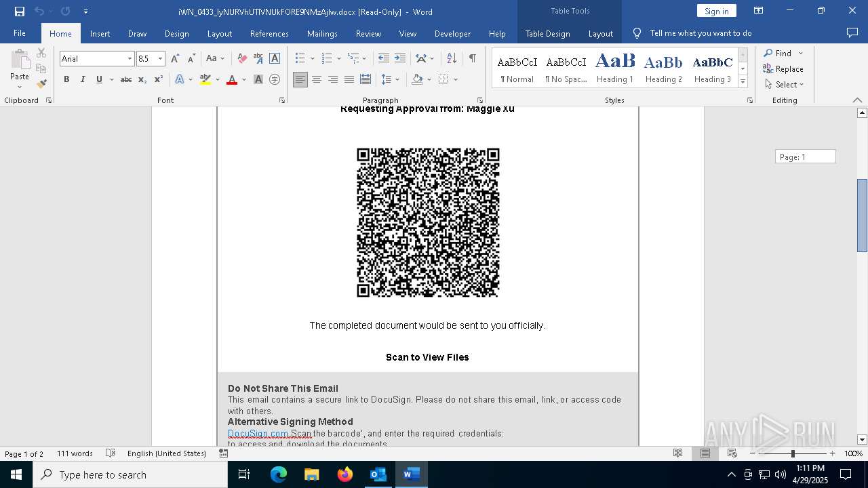This screenshot has height=488, width=868.
Task: Switch to Read Mode view icon
Action: click(677, 453)
